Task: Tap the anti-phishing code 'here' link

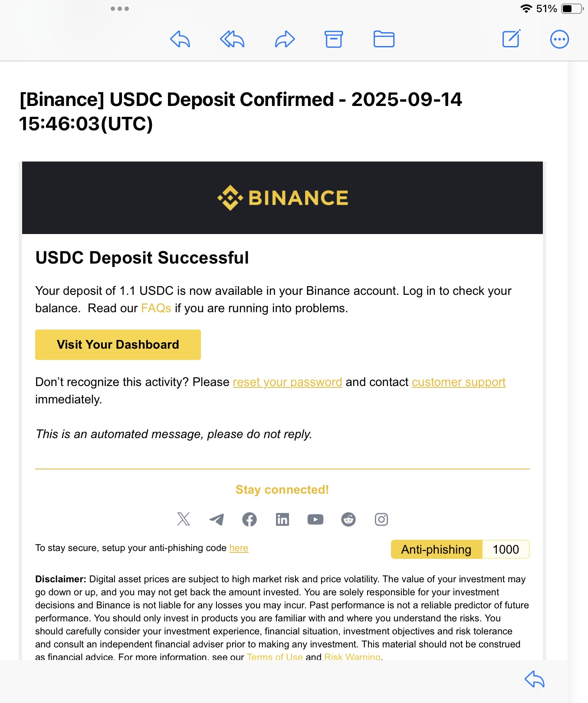Action: pos(239,548)
